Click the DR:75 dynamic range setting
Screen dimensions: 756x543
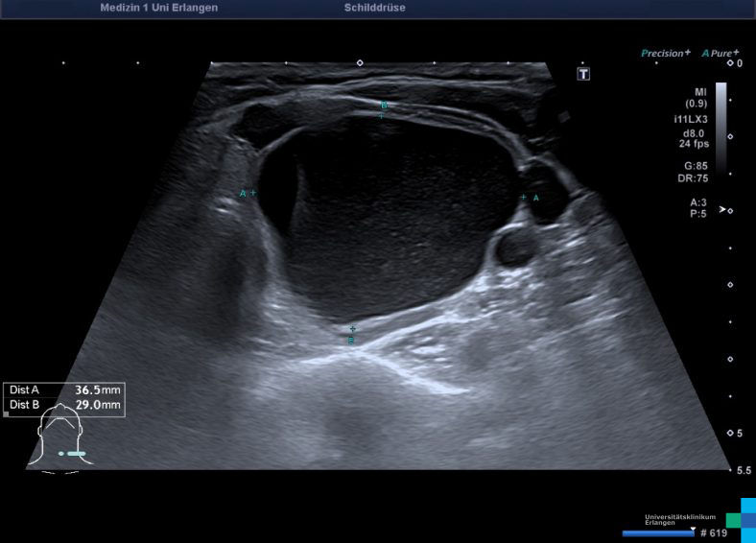(x=695, y=177)
